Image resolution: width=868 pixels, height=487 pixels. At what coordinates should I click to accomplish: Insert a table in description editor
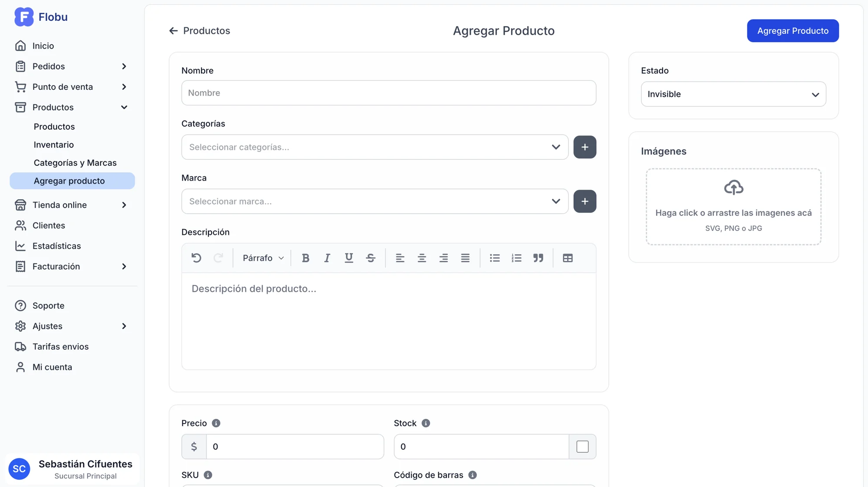click(568, 258)
